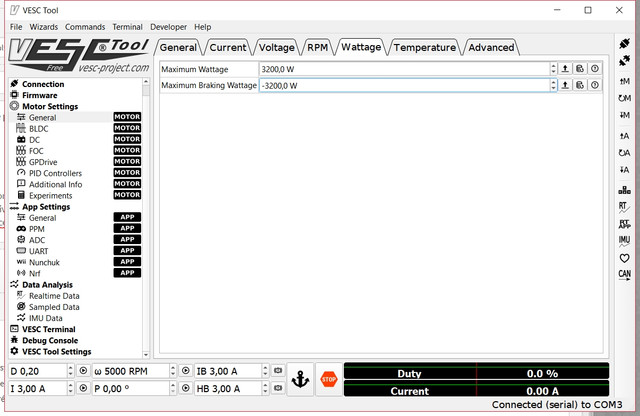Select Connection in the sidebar

coord(43,84)
